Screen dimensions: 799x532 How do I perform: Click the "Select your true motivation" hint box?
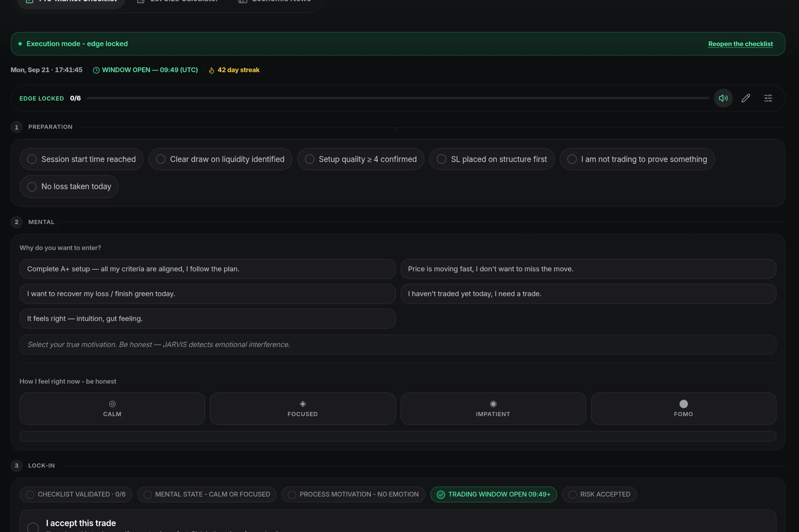tap(398, 345)
